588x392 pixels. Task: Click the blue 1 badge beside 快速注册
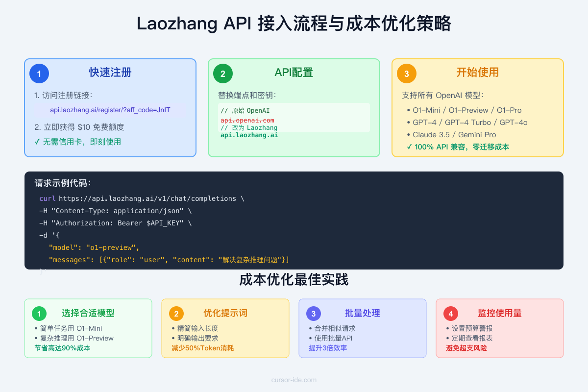(39, 73)
